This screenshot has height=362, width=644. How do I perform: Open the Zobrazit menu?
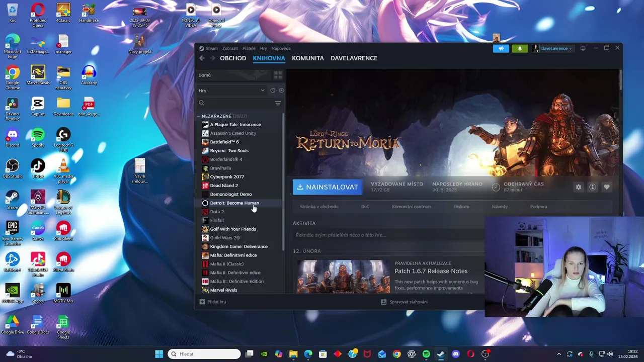(x=230, y=48)
